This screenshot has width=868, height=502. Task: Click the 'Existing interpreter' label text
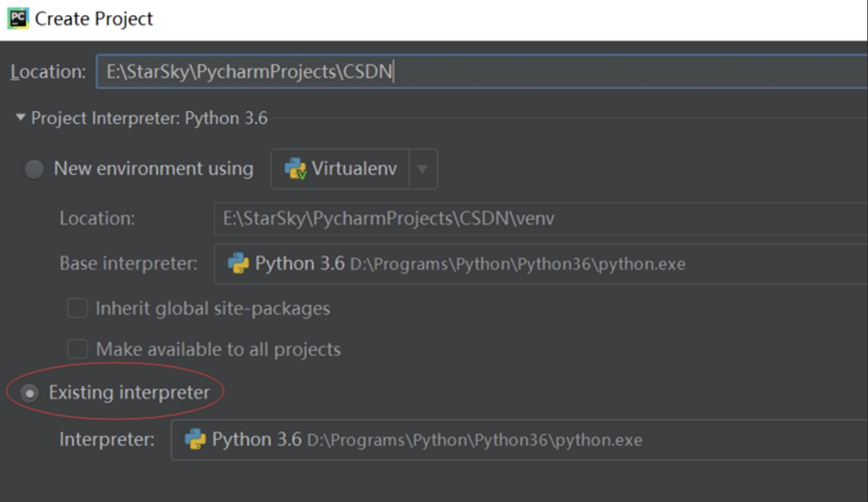pos(129,392)
